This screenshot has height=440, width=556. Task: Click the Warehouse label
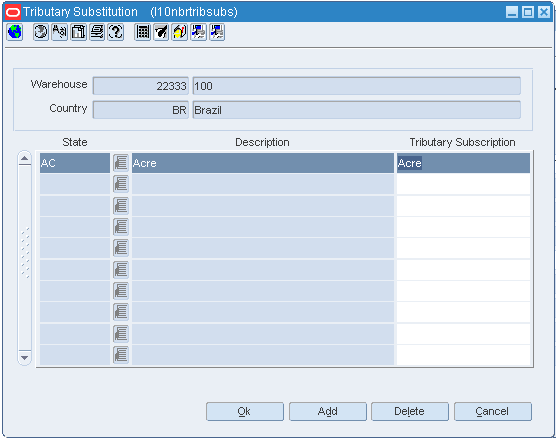click(59, 84)
